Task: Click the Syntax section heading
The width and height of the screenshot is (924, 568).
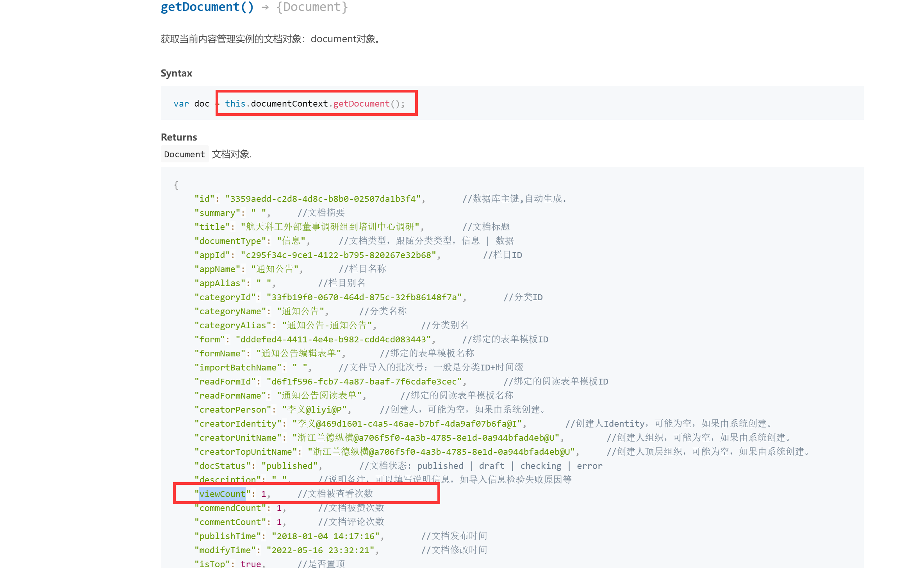Action: pos(177,73)
